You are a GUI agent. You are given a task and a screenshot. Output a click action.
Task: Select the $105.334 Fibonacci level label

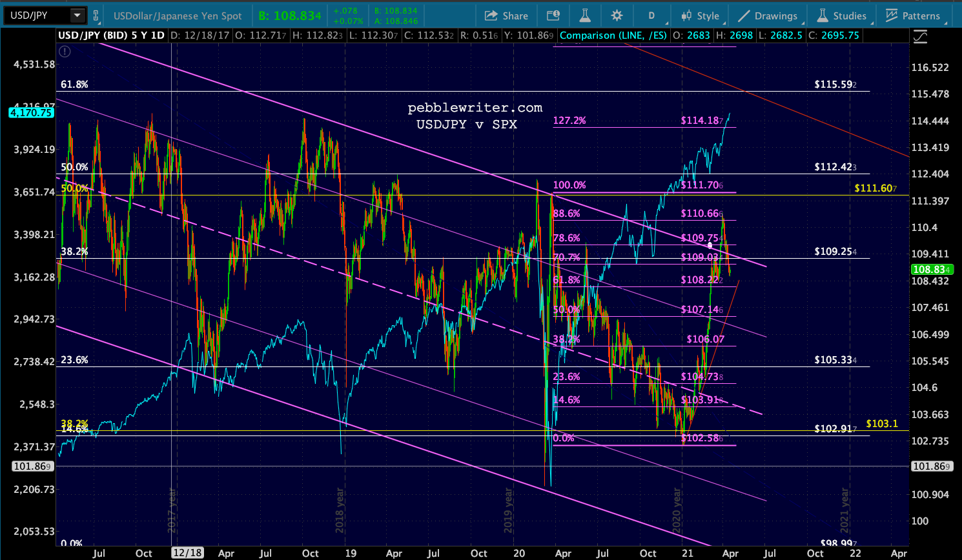(x=835, y=360)
